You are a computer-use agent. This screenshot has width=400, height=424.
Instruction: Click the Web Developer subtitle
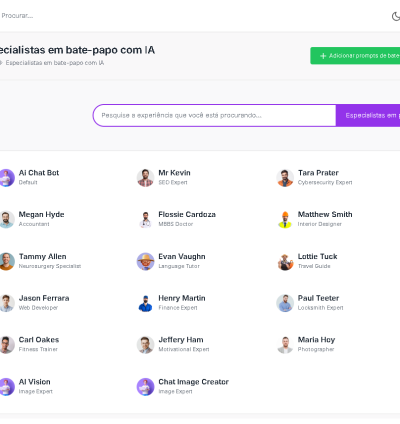38,308
